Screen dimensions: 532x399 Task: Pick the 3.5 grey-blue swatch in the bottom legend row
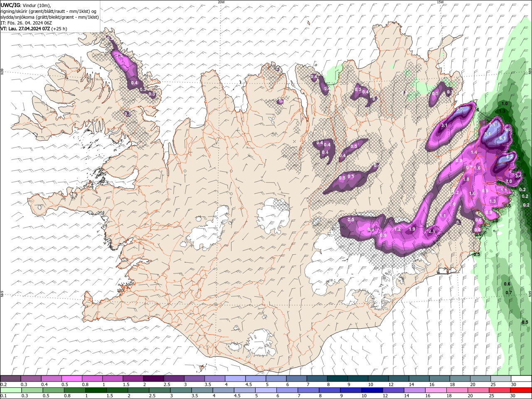tap(202, 390)
